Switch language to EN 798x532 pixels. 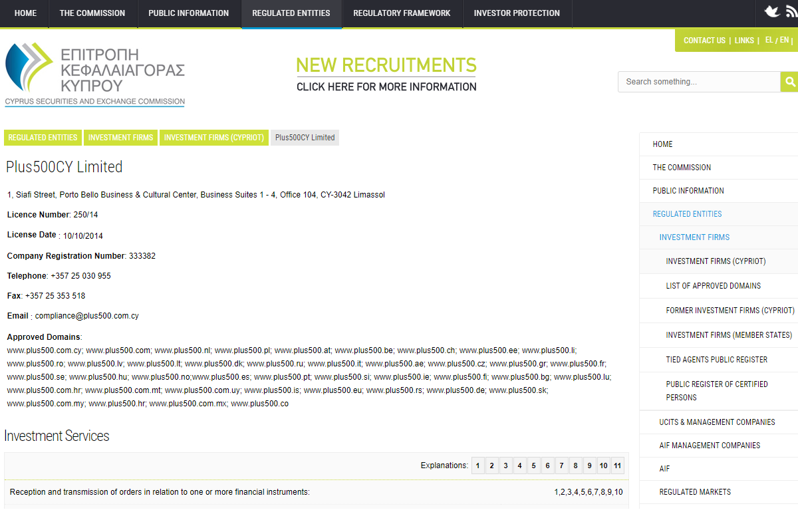784,40
